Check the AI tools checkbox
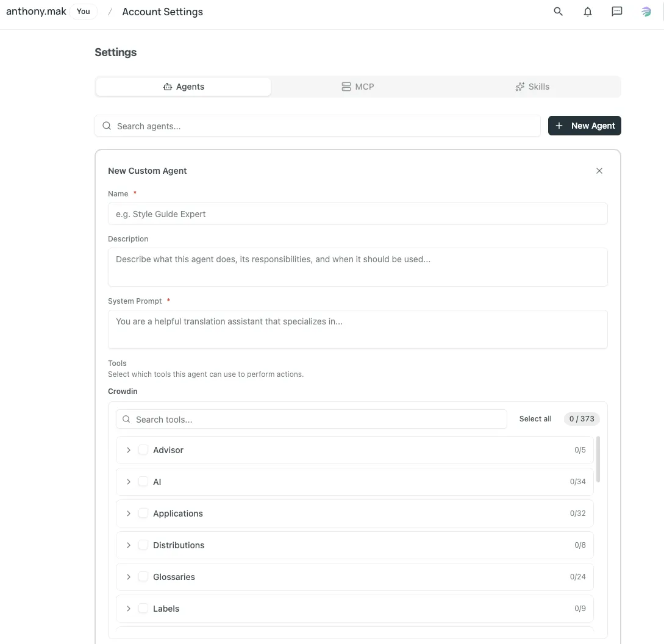This screenshot has height=644, width=664. 143,482
